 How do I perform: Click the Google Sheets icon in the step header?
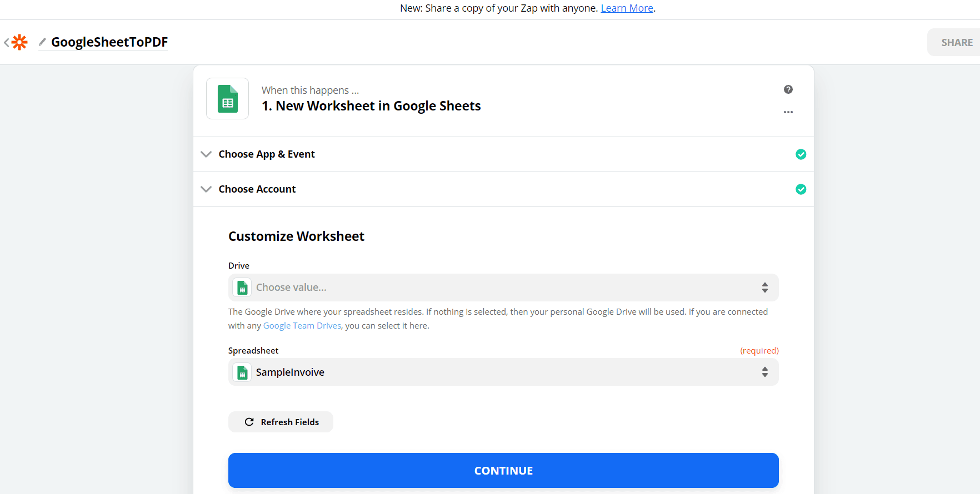(x=227, y=98)
